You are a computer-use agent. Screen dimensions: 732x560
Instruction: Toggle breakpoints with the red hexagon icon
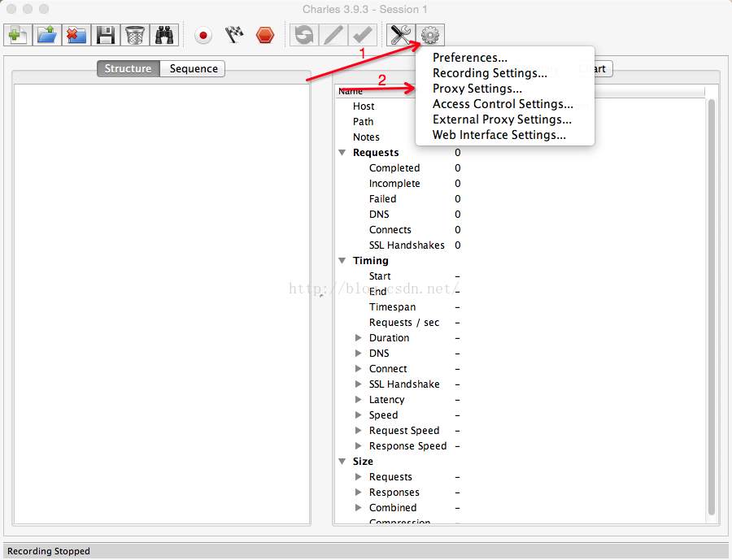[x=265, y=35]
